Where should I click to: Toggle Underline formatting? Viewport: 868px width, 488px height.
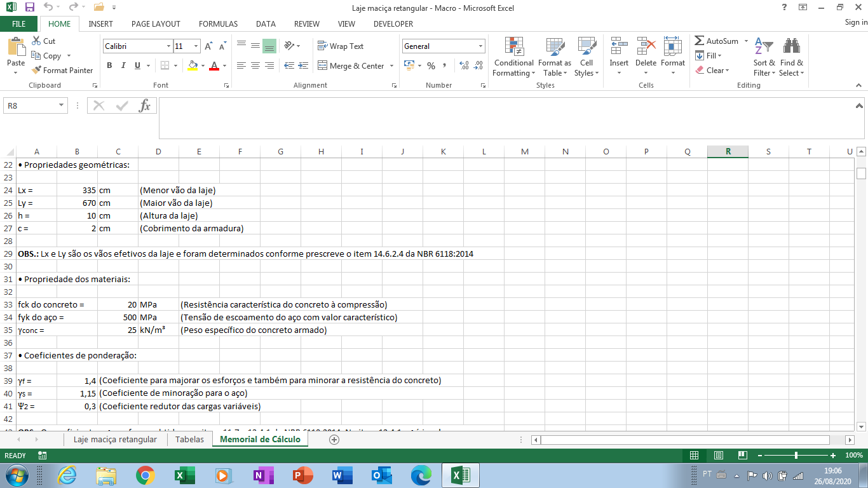coord(138,65)
